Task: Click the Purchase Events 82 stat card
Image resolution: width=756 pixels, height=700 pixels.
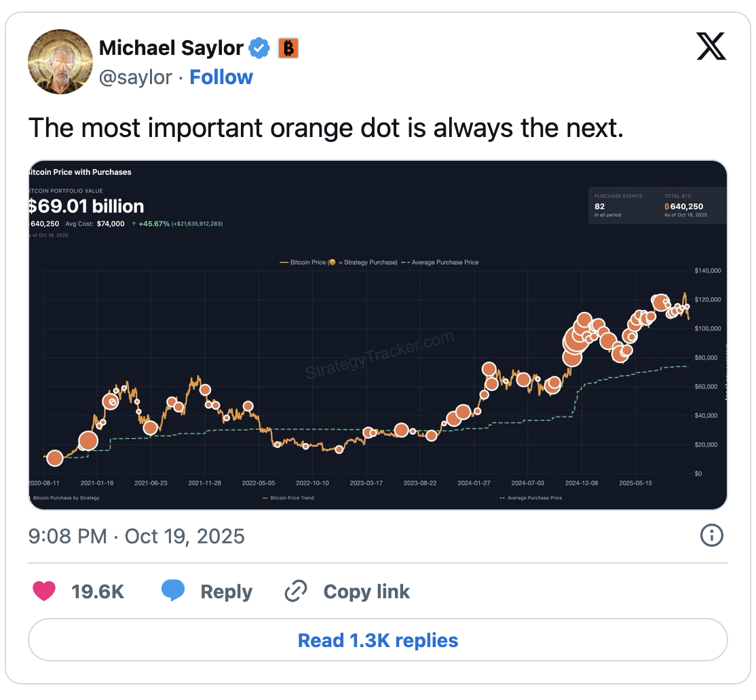Action: (619, 205)
